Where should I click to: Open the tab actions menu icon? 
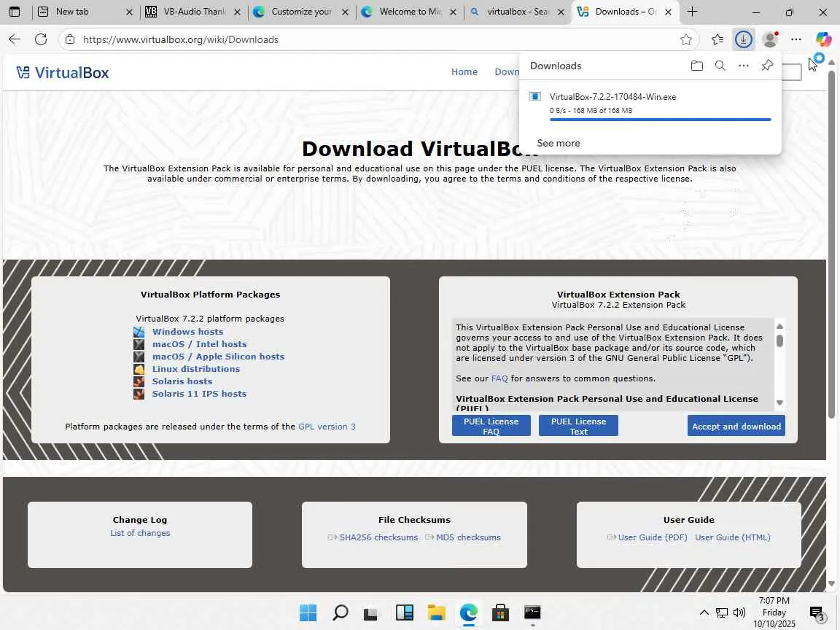(15, 12)
